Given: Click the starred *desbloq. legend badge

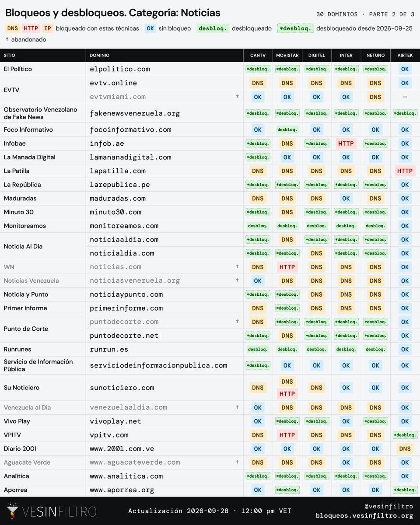Looking at the screenshot, I should [x=295, y=28].
